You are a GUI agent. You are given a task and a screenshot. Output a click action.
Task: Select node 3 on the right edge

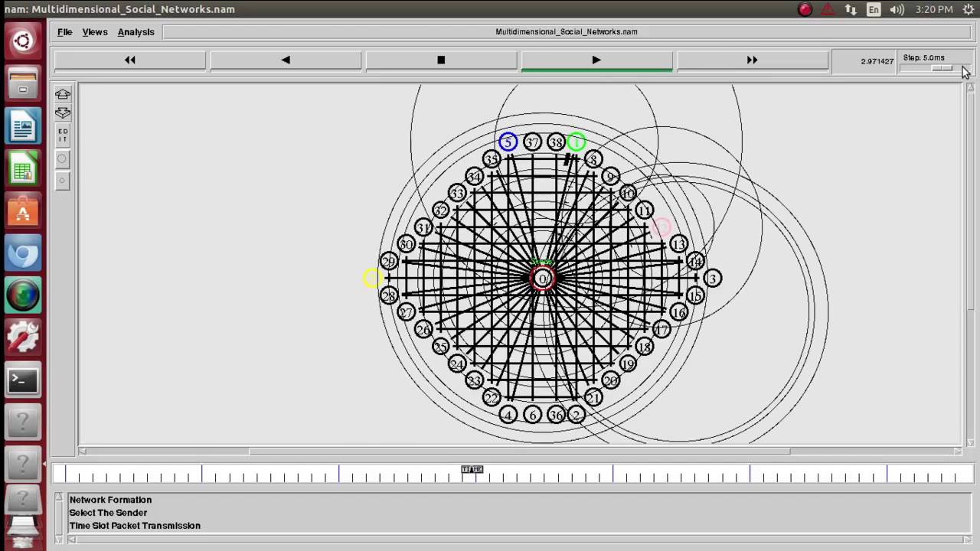(x=713, y=278)
